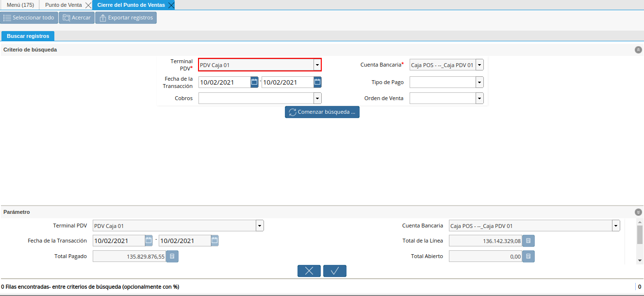Click the Parámetro end date field
Screen dimensions: 644x296
(184, 241)
